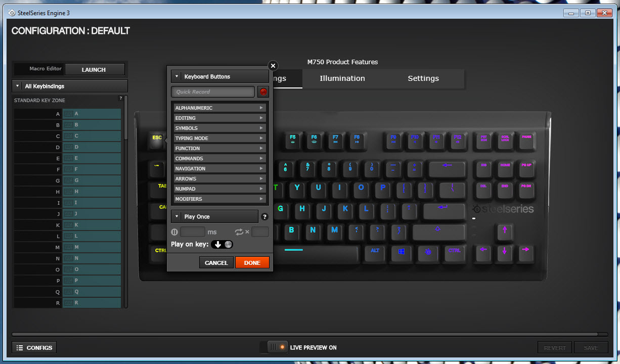The height and width of the screenshot is (364, 620).
Task: Select the F keybinding row
Action: (x=67, y=169)
